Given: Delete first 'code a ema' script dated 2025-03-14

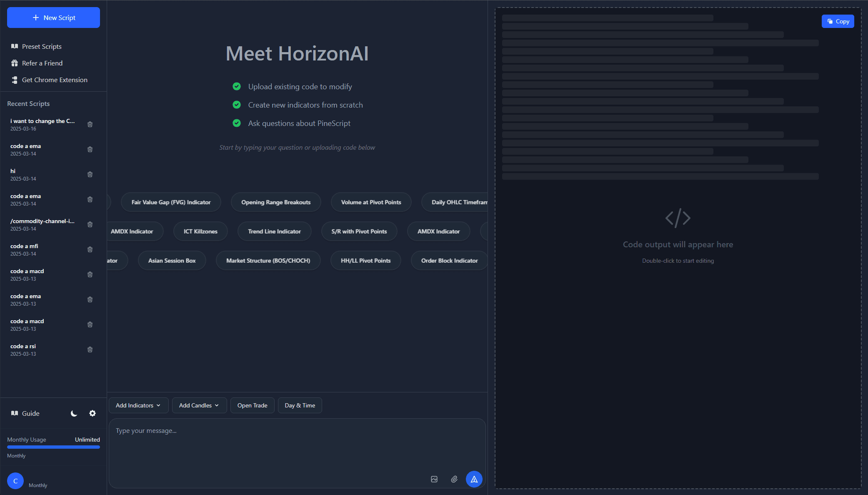Looking at the screenshot, I should click(x=90, y=149).
